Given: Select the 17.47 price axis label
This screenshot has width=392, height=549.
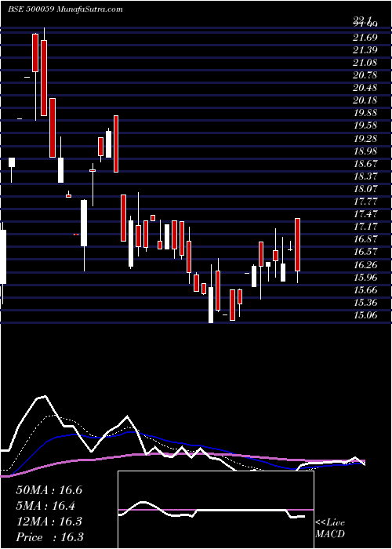Looking at the screenshot, I should [x=365, y=214].
